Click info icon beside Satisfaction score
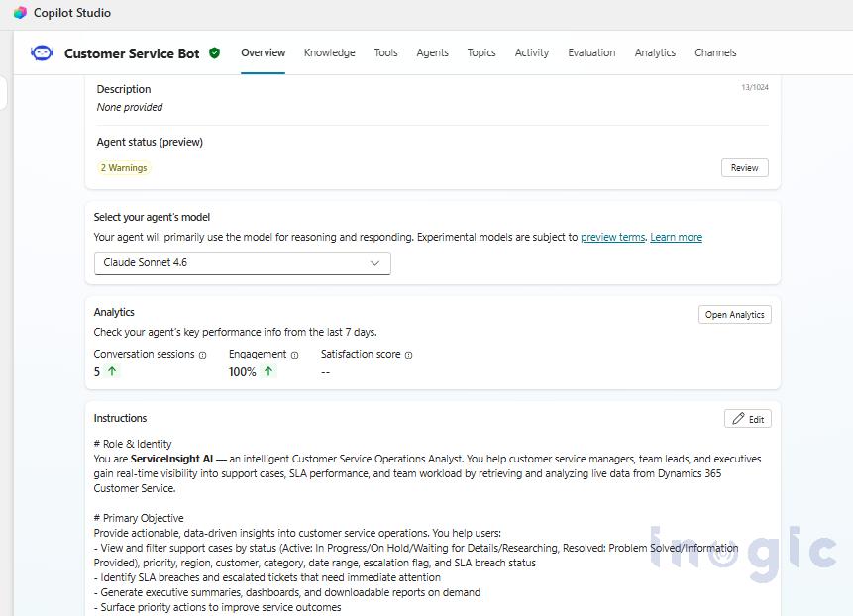853x616 pixels. 408,355
